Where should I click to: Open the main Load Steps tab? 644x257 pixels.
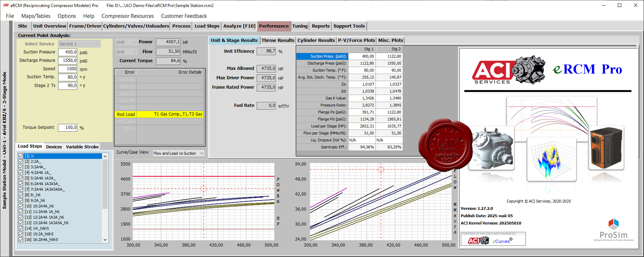[x=207, y=26]
